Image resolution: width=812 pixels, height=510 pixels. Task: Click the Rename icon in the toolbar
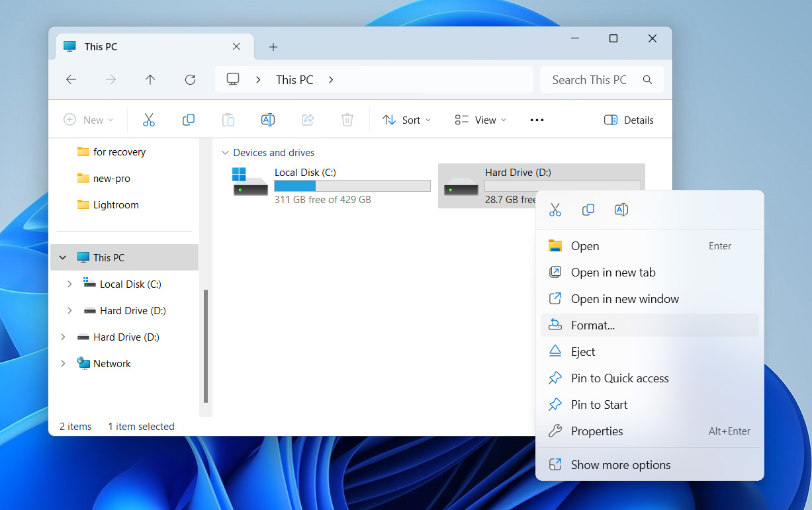click(268, 120)
